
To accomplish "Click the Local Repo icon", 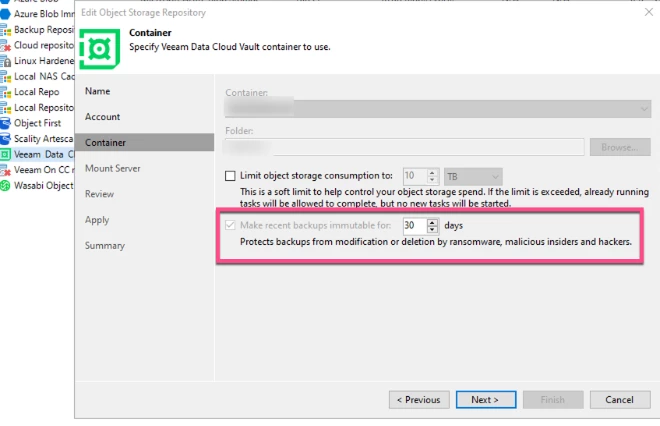I will [5, 92].
